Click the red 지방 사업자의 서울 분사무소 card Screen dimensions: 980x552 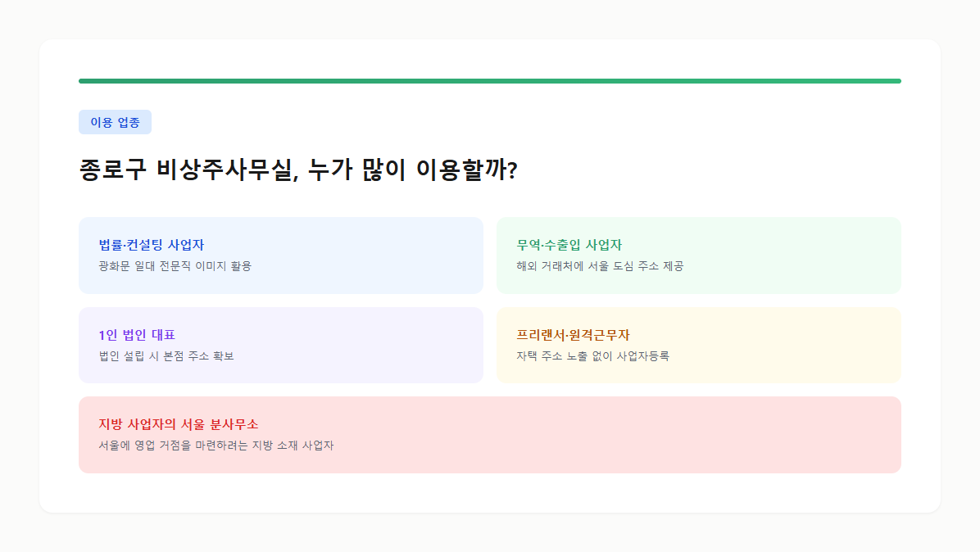click(489, 435)
